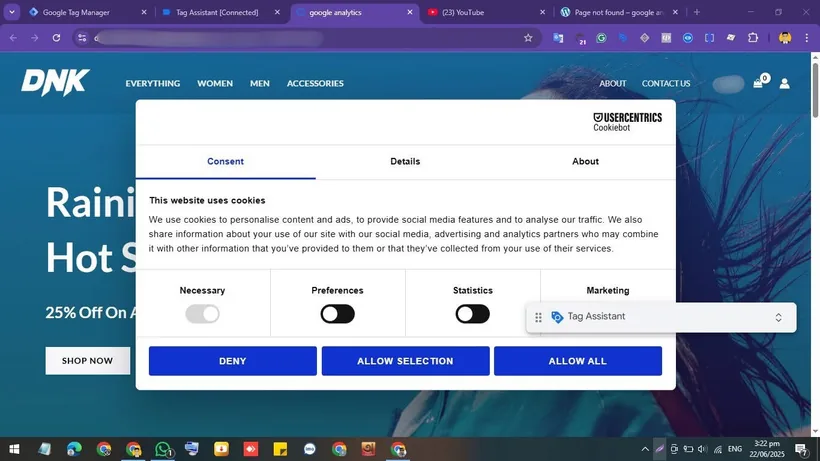
Task: Open the Chrome Extensions puzzle icon
Action: tap(753, 38)
